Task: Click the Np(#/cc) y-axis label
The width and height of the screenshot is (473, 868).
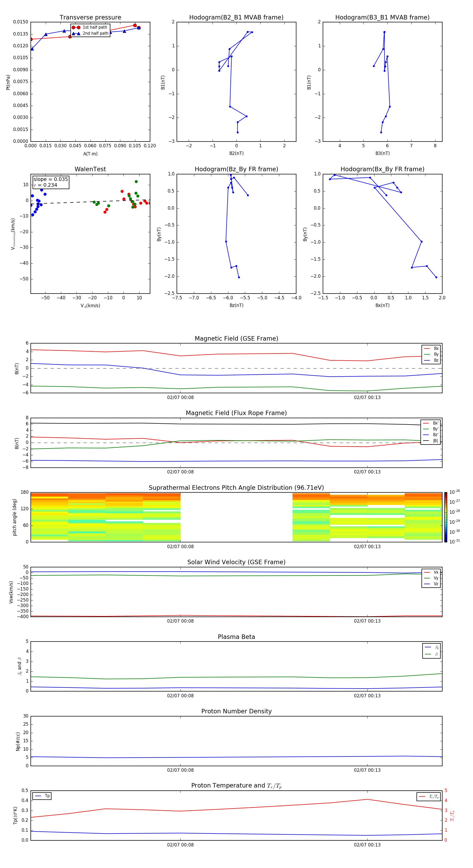Action: pyautogui.click(x=18, y=741)
